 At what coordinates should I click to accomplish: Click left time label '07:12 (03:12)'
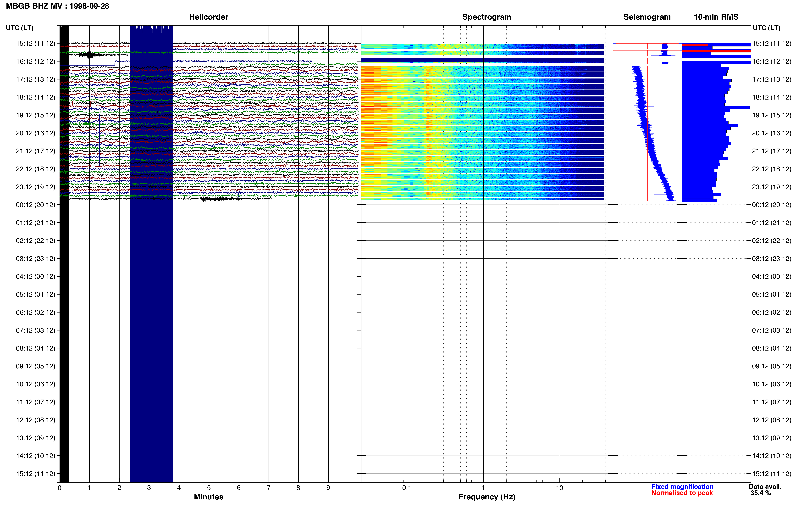tap(36, 330)
